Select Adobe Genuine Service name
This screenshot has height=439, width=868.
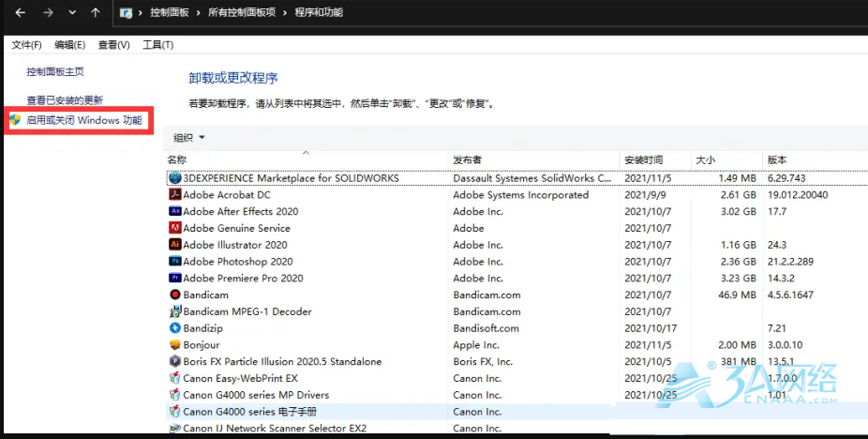[x=236, y=228]
